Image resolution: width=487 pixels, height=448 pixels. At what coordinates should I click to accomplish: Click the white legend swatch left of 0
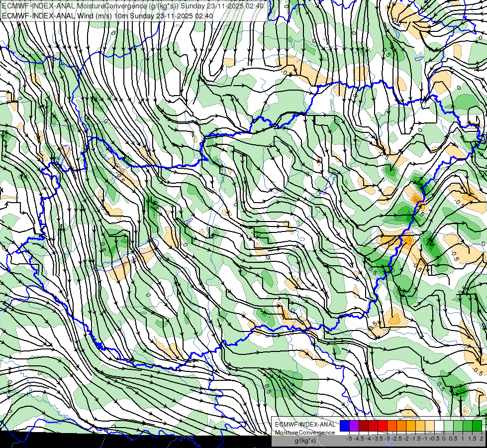[x=439, y=426]
